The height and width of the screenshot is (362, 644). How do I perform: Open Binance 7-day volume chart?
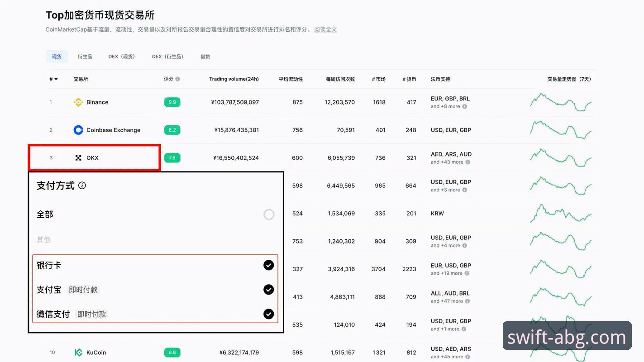[x=561, y=102]
